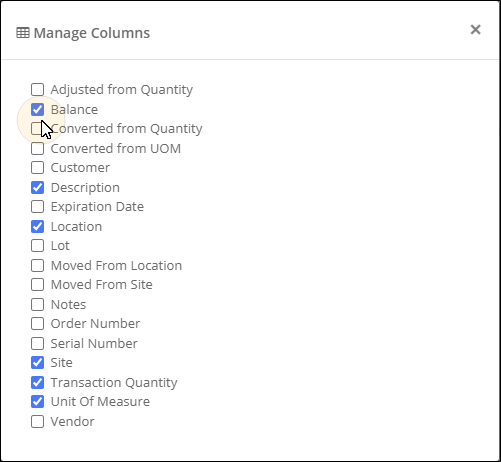
Task: Enable the Customer column checkbox
Action: (x=37, y=168)
